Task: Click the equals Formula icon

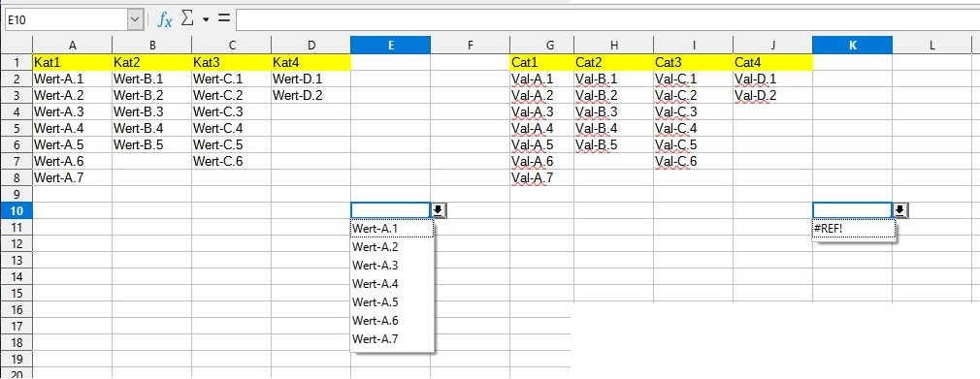Action: coord(223,19)
